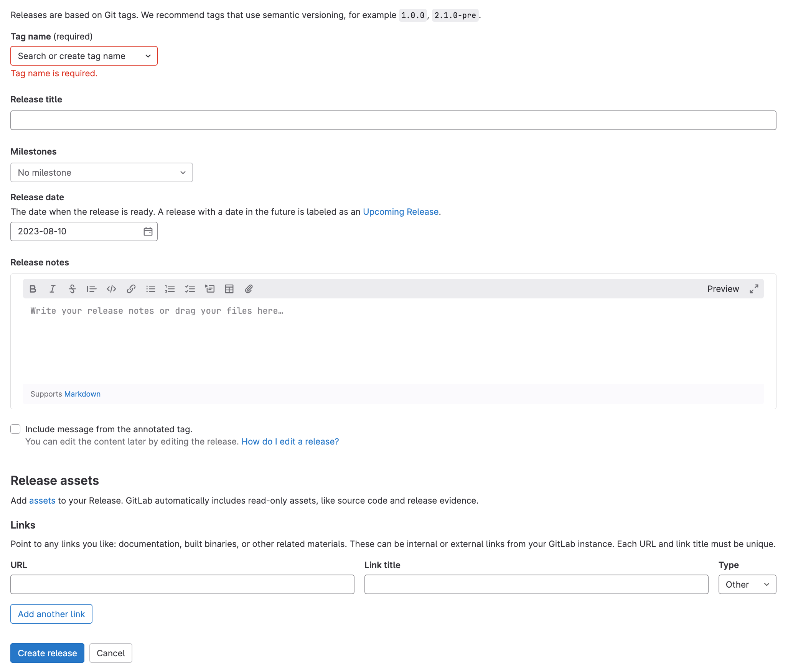Switch to Preview in release notes editor

point(723,289)
